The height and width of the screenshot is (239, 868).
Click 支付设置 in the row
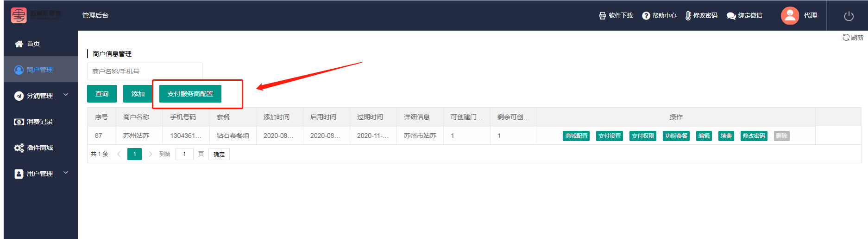click(x=610, y=136)
